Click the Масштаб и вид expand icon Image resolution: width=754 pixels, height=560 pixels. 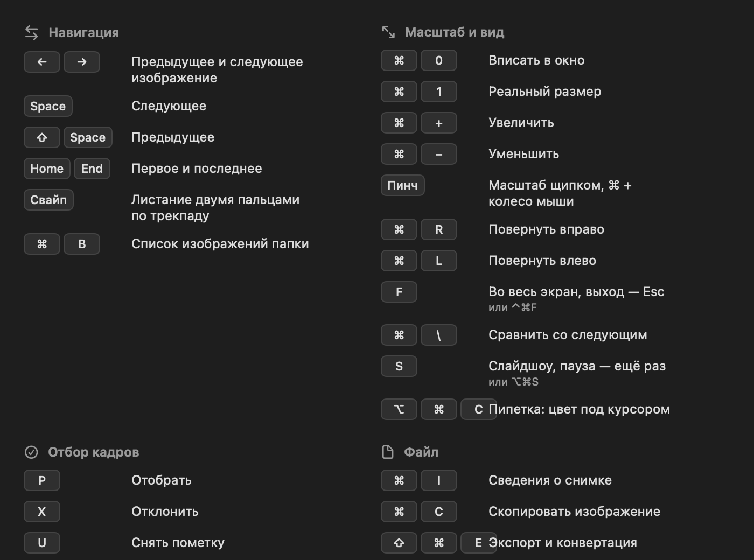click(x=388, y=32)
